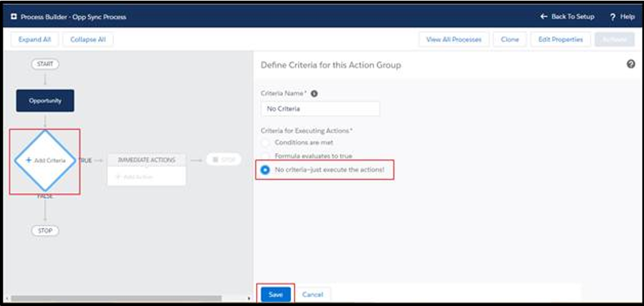Click the info icon beside Criteria Name

(314, 93)
